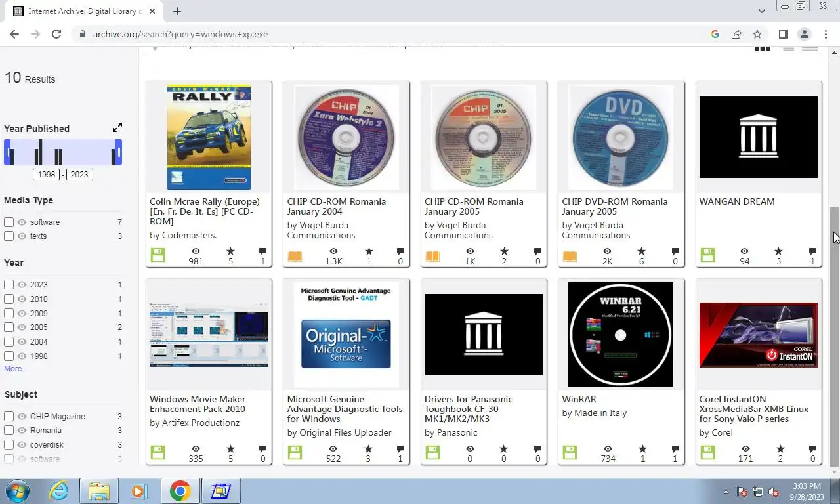Open Windows Explorer from the taskbar
840x504 pixels.
click(x=99, y=491)
